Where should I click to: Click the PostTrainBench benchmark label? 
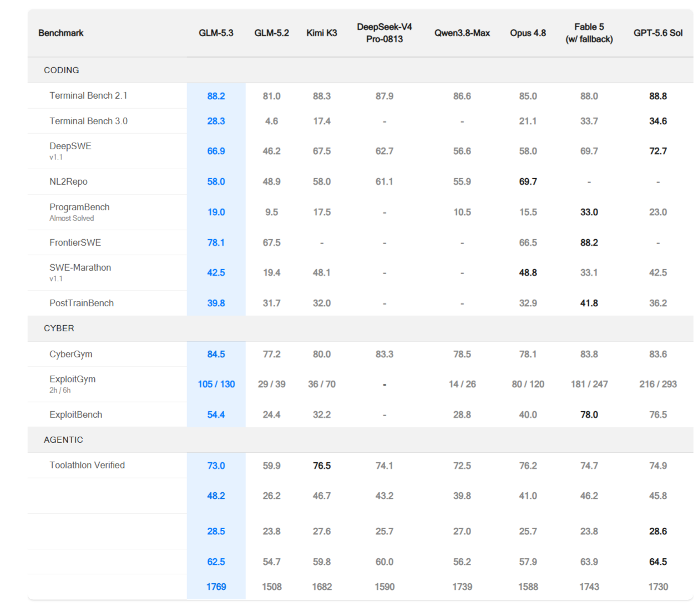coord(82,303)
